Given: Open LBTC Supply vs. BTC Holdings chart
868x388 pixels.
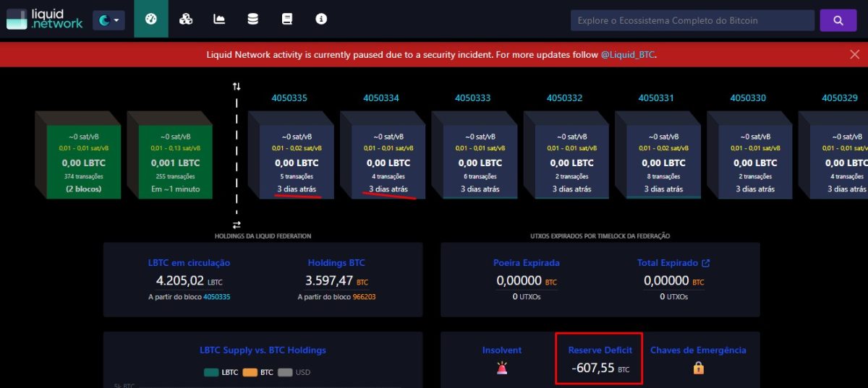Looking at the screenshot, I should pyautogui.click(x=263, y=350).
